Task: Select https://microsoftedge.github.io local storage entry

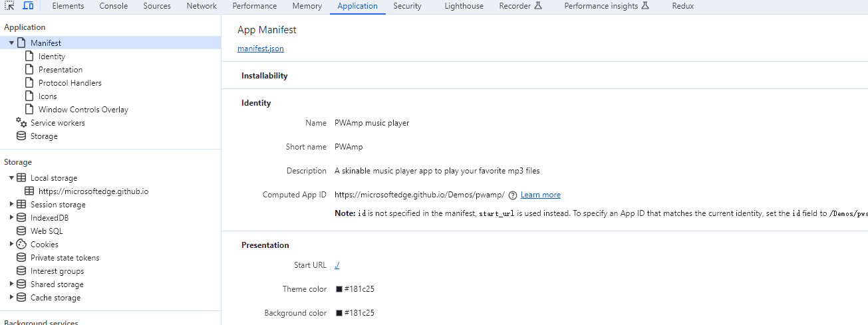Action: pyautogui.click(x=93, y=191)
